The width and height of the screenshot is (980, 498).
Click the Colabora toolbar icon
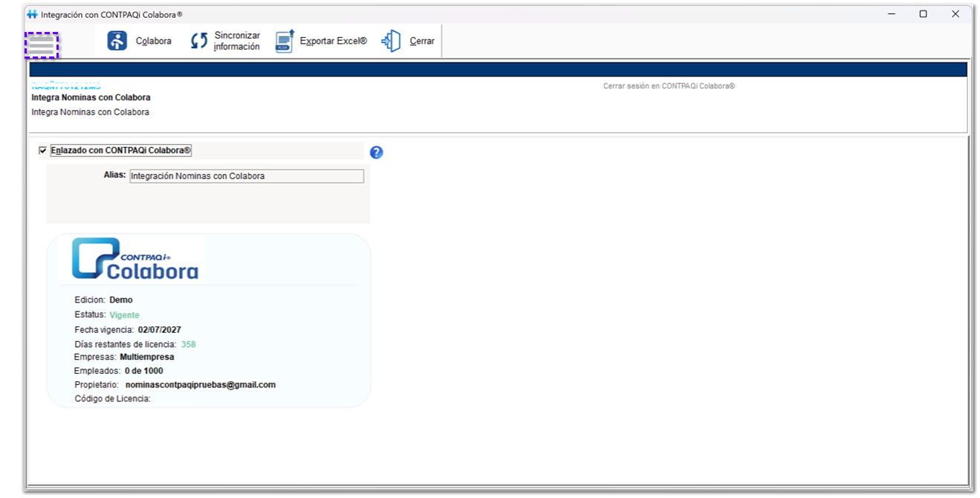click(x=117, y=41)
